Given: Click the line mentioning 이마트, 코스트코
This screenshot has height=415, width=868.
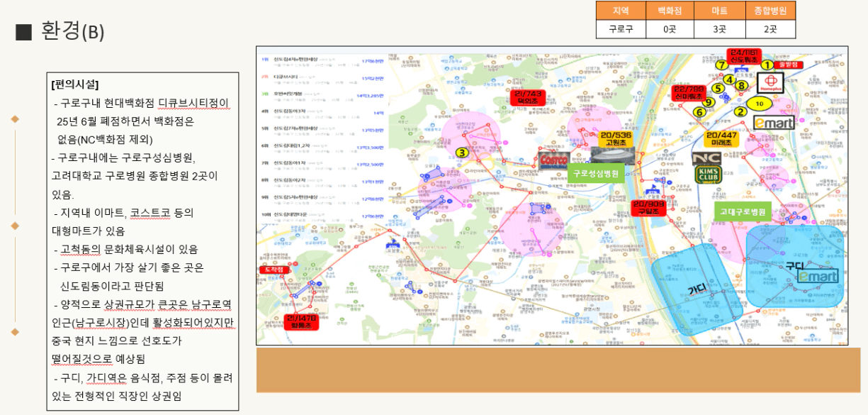Looking at the screenshot, I should tap(123, 212).
